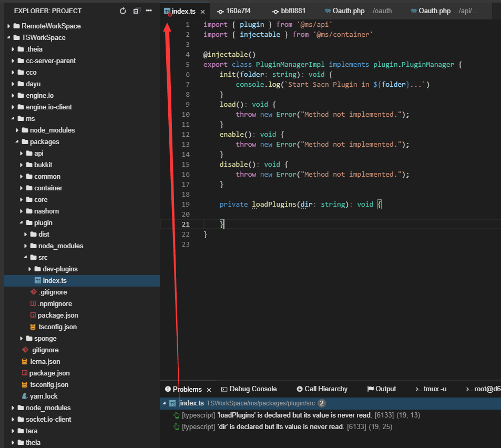The height and width of the screenshot is (448, 501).
Task: Click line number 19 in the gutter
Action: pos(186,204)
